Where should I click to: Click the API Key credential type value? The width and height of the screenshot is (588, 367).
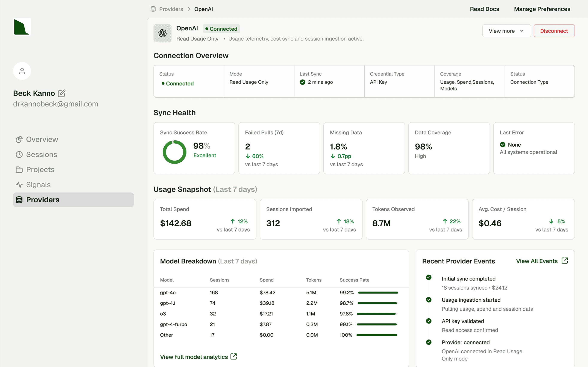click(378, 82)
